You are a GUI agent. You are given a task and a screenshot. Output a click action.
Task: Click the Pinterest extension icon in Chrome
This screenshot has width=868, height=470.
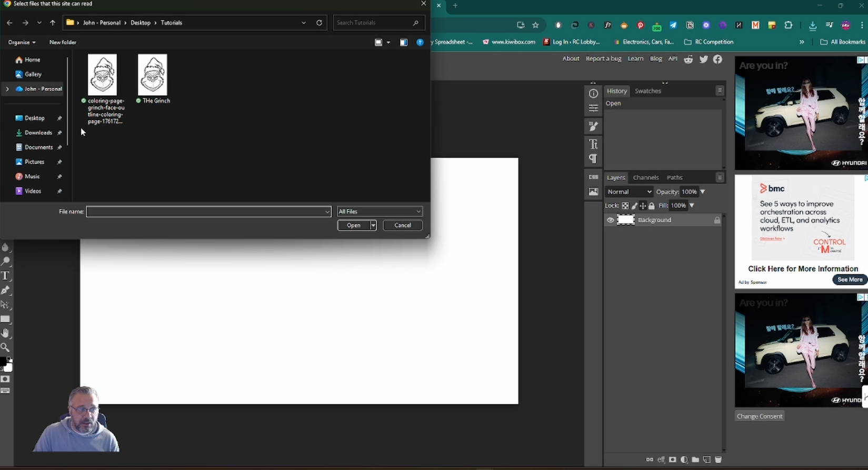[x=640, y=25]
